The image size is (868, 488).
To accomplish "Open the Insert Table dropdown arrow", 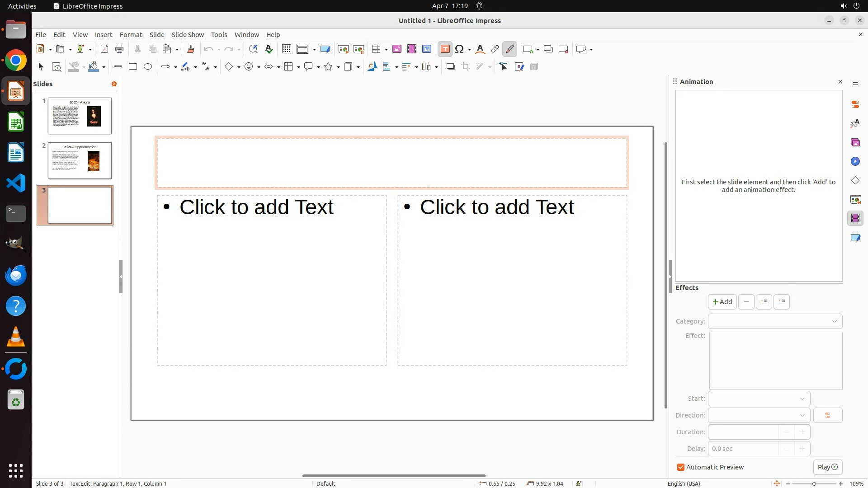I will (386, 49).
